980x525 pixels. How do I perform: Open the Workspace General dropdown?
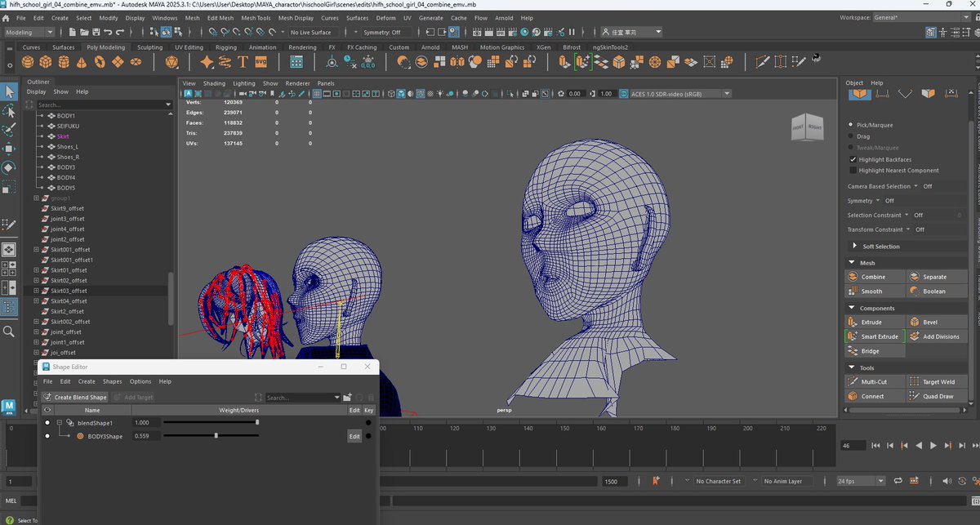point(920,17)
